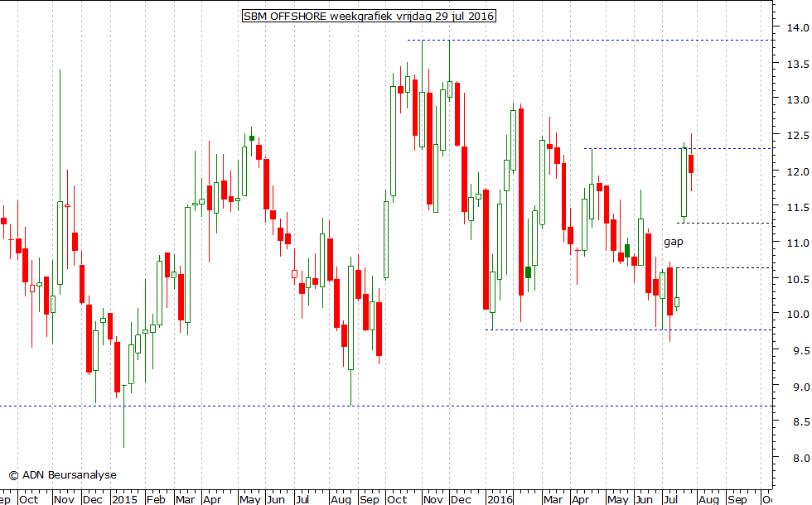Click the 'May' label in 2016
812x505 pixels.
[x=617, y=499]
